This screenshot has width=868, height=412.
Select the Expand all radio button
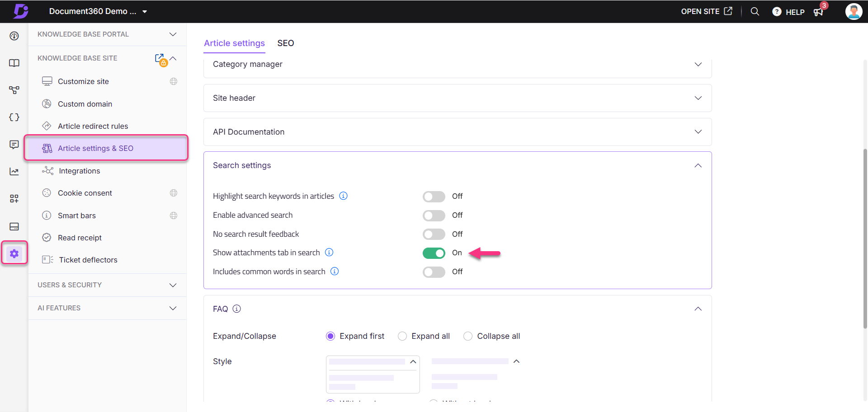pos(402,336)
